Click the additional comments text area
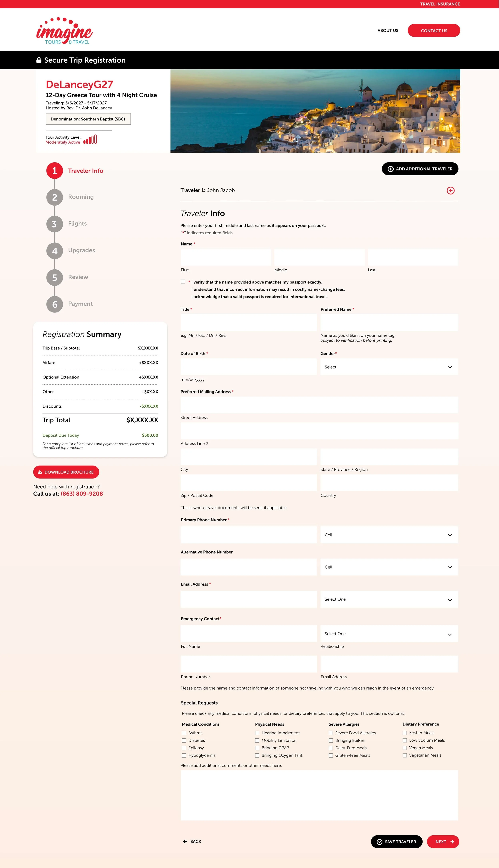This screenshot has width=499, height=868. 319,795
